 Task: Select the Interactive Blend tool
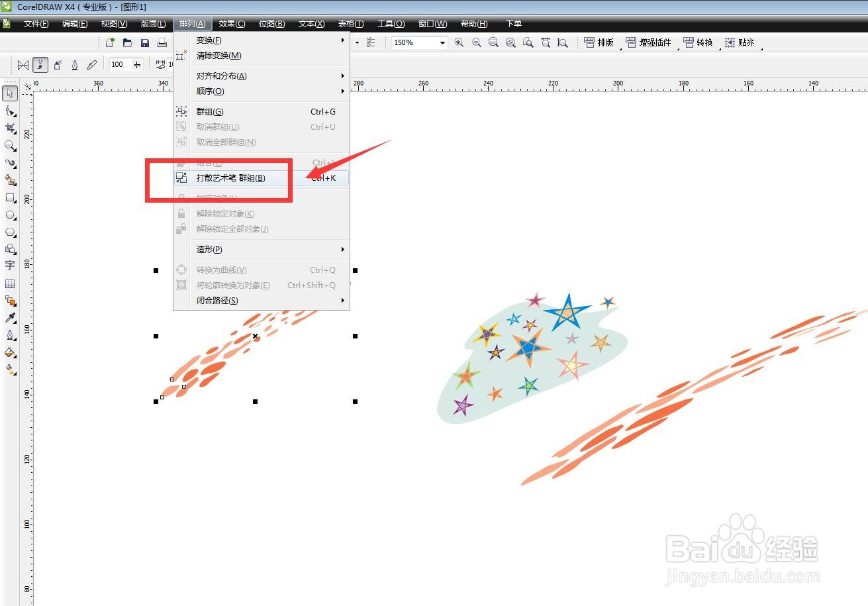pyautogui.click(x=10, y=301)
